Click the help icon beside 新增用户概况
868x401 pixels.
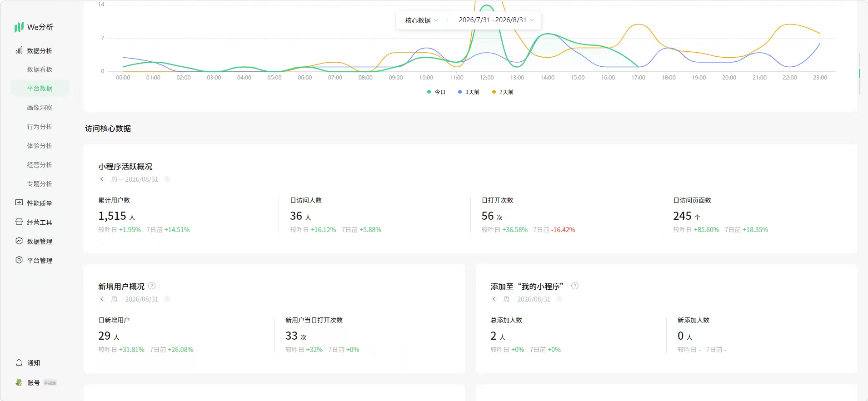[152, 286]
